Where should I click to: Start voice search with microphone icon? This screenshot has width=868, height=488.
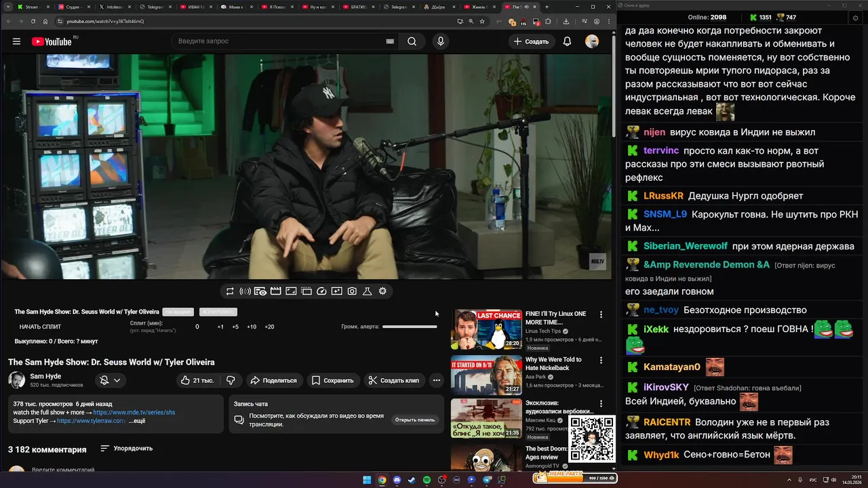pyautogui.click(x=441, y=41)
